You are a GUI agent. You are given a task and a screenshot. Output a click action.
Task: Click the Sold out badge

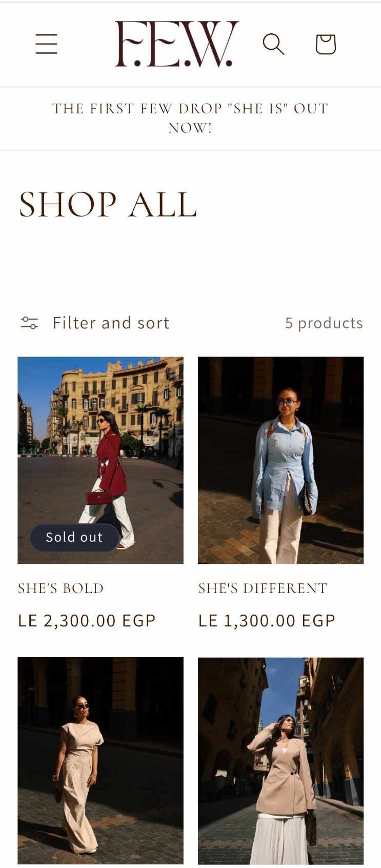(x=74, y=537)
